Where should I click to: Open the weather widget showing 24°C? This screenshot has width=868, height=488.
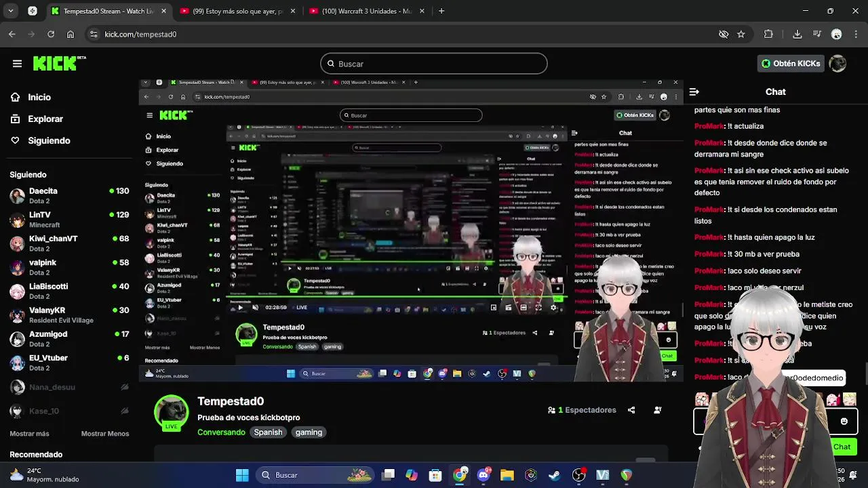click(x=45, y=474)
